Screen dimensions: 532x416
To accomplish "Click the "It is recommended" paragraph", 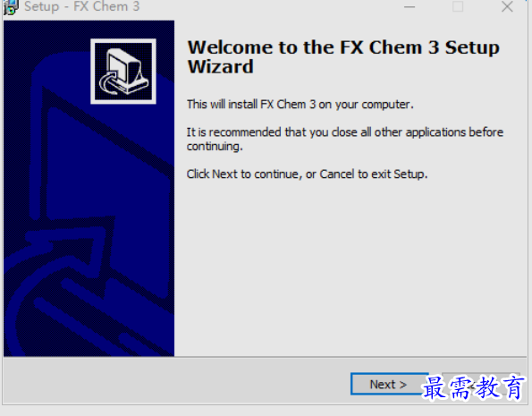I will pos(345,139).
